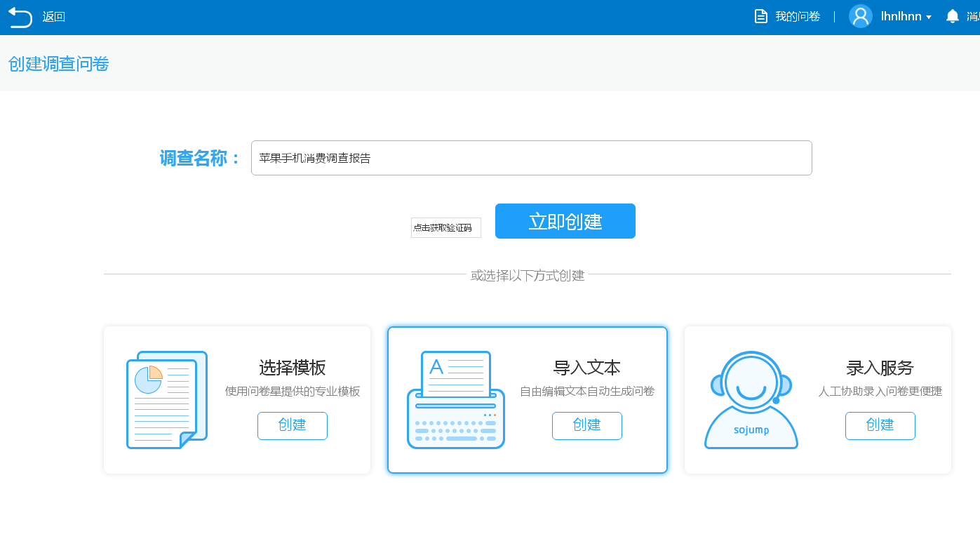
Task: Click the 创建调查问卷 page title
Action: [59, 64]
